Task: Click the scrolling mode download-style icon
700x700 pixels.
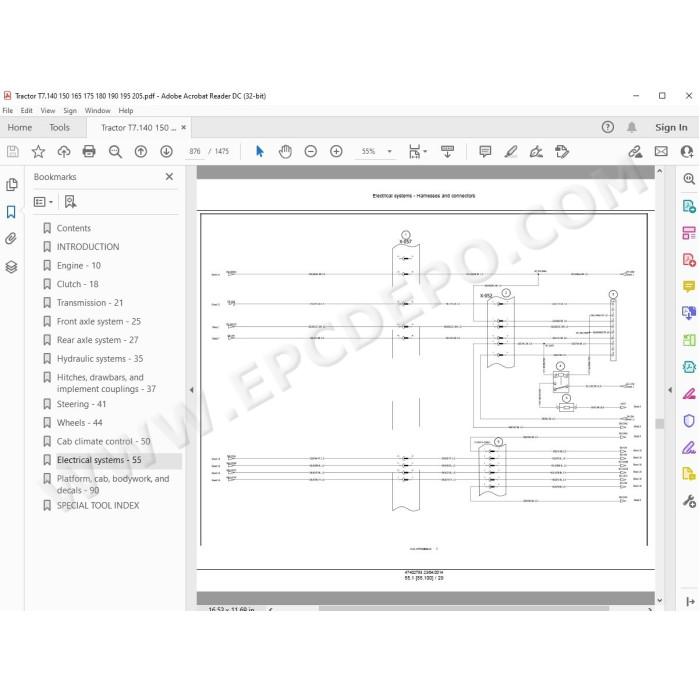Action: pos(447,152)
